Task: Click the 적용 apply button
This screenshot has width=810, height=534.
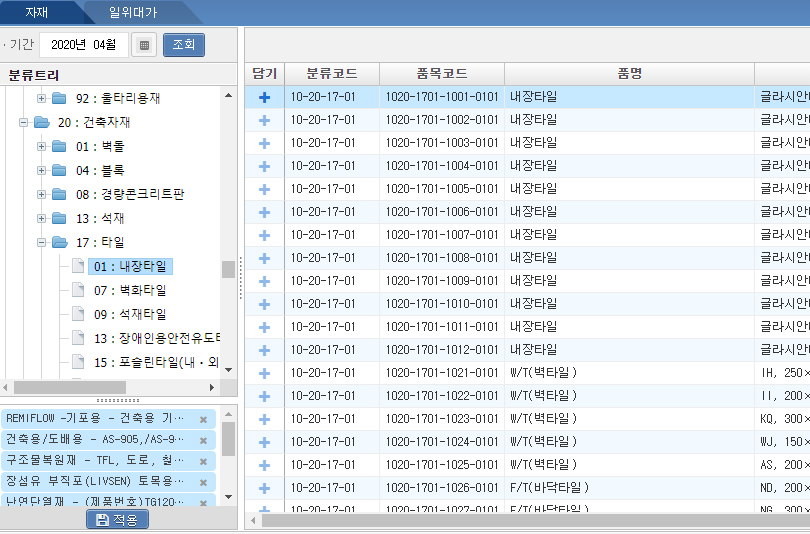Action: (118, 520)
